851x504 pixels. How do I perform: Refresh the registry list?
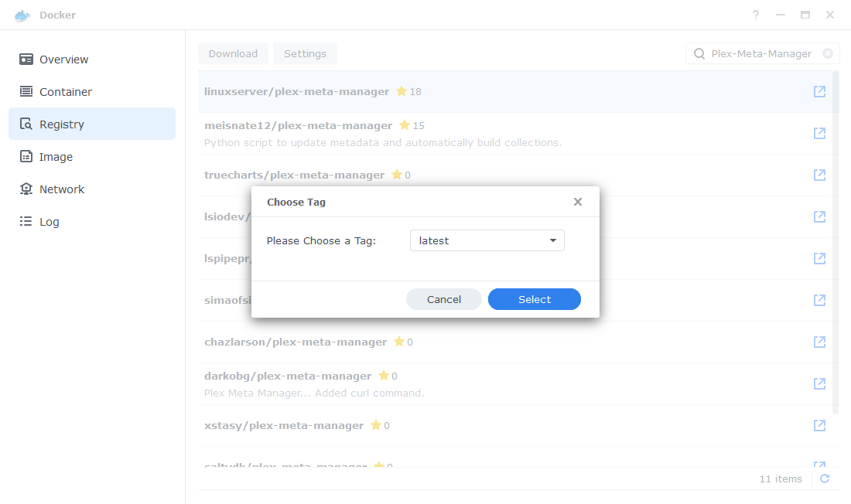825,478
